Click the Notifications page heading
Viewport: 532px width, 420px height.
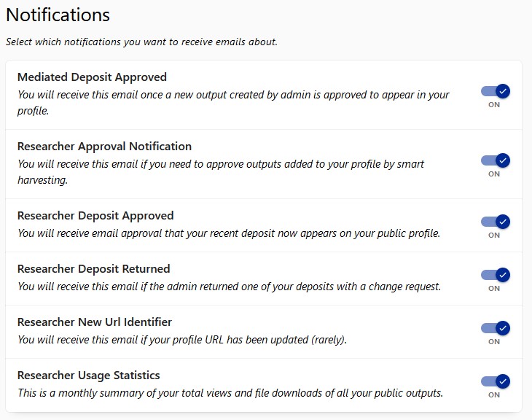coord(58,15)
